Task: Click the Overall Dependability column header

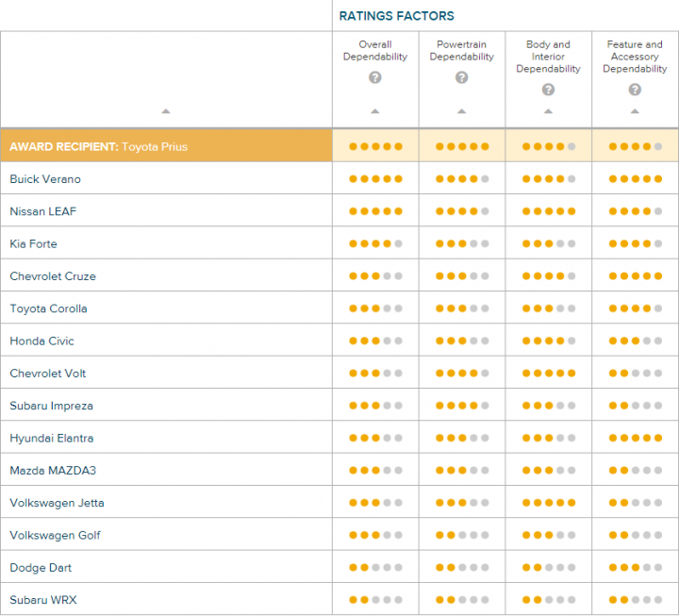Action: (375, 51)
